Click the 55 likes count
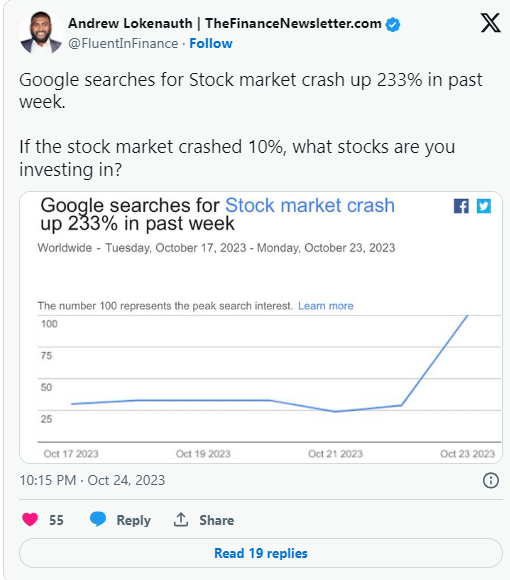The height and width of the screenshot is (580, 510). 56,520
